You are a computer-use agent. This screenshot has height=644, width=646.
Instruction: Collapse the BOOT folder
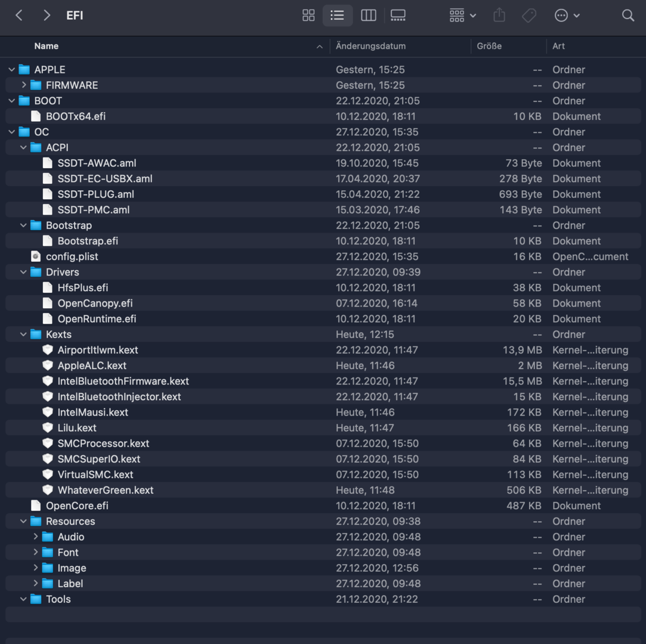tap(11, 101)
